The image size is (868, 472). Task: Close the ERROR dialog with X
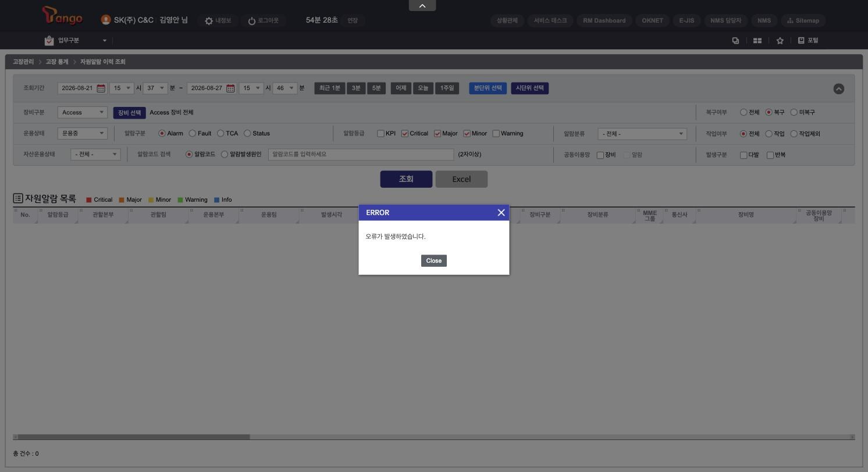click(501, 213)
